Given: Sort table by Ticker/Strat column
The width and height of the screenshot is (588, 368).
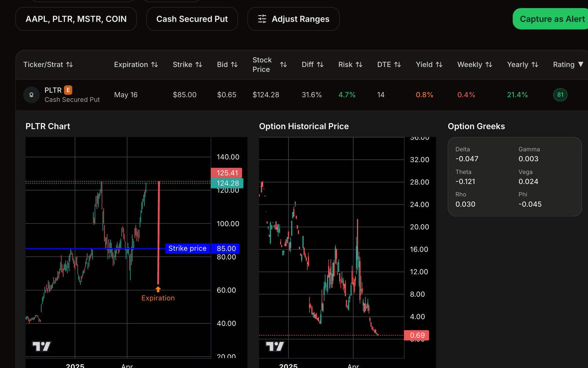Looking at the screenshot, I should [48, 65].
